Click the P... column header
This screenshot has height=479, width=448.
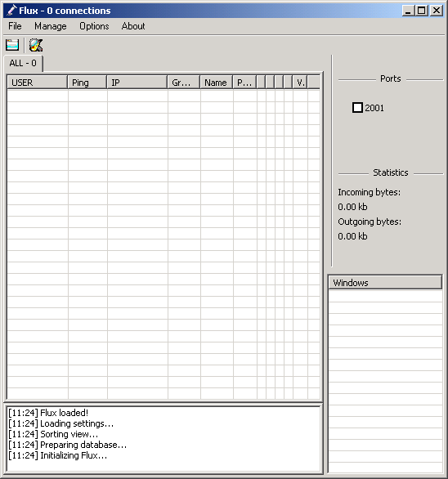(x=244, y=83)
